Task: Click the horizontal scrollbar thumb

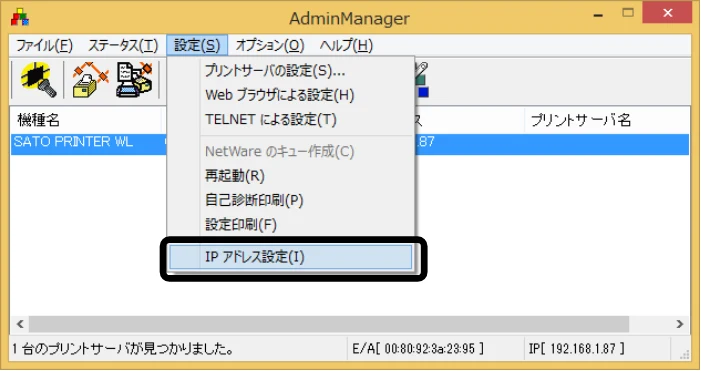Action: [x=329, y=324]
